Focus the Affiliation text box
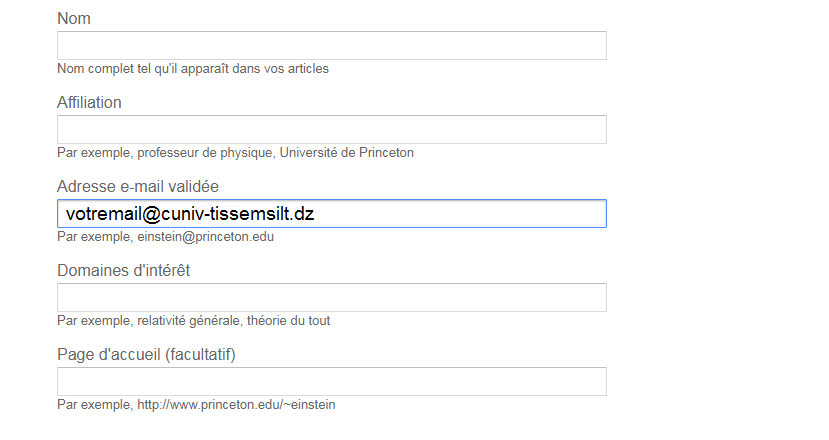This screenshot has height=440, width=829. tap(331, 130)
